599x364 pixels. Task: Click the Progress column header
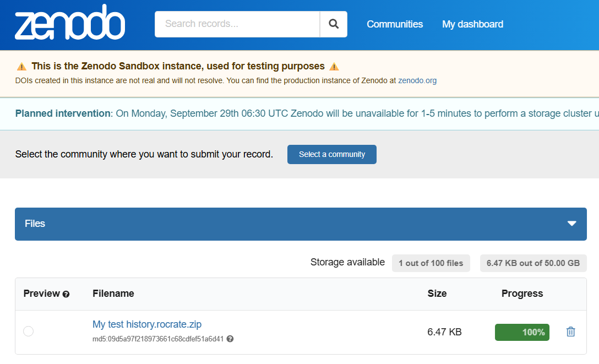point(522,294)
